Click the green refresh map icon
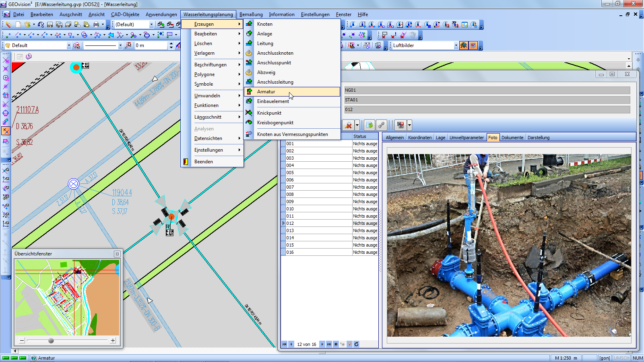 click(369, 125)
